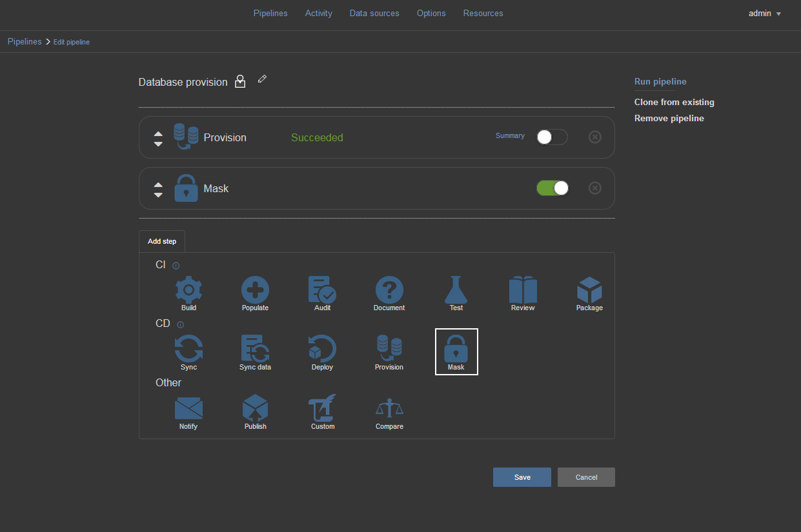Show info for the CI section
The height and width of the screenshot is (532, 801).
click(176, 266)
